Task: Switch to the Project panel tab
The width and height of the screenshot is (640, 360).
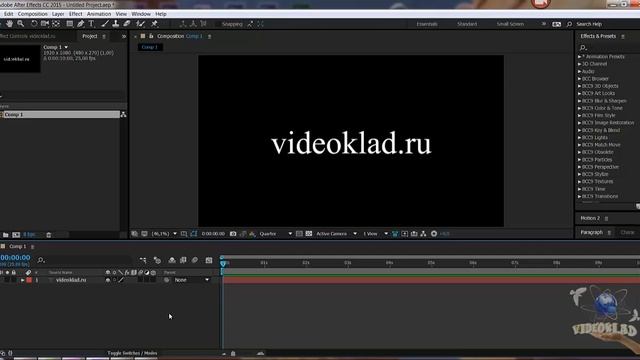Action: pos(90,36)
